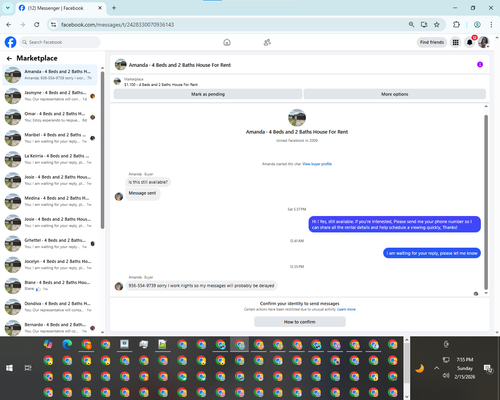Open Bernardo's conversation in the list
Screen dimensions: 500x400
50,328
